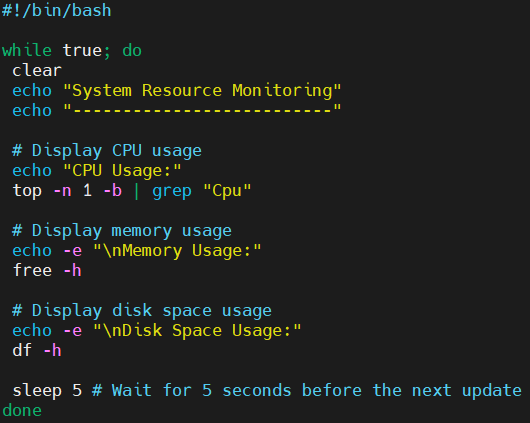
Task: Click the "sleep" command
Action: (x=37, y=391)
